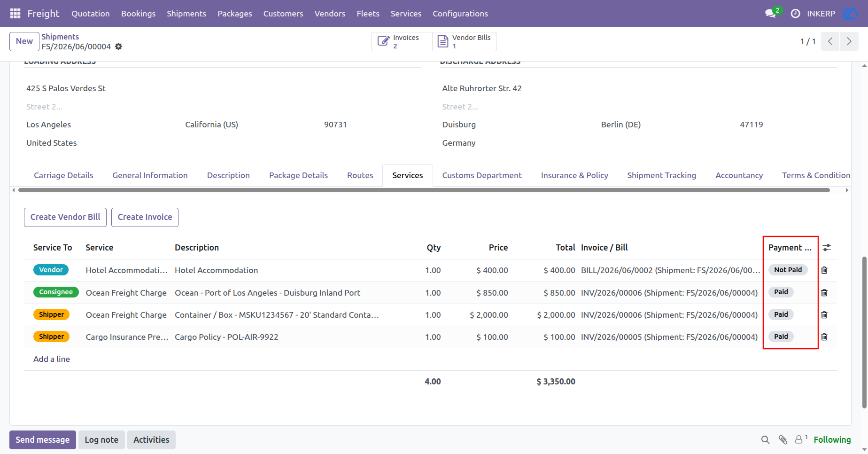868x454 pixels.
Task: Open the apps grid menu icon
Action: 15,14
